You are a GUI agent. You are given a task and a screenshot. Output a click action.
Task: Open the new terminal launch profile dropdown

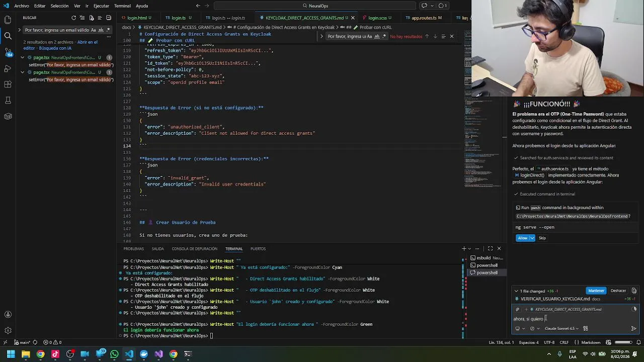tap(470, 248)
